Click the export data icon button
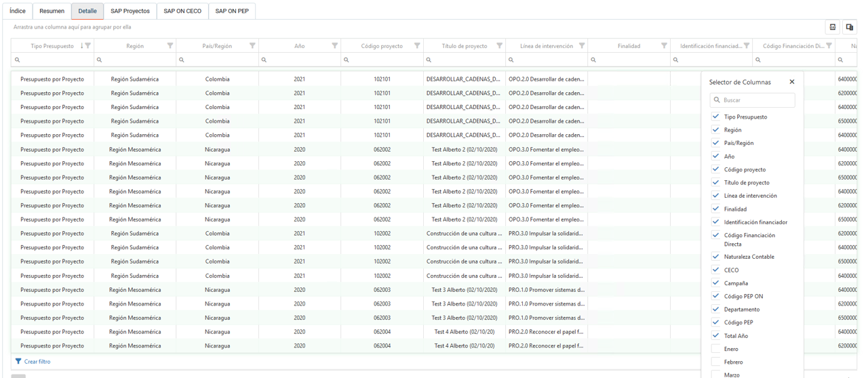This screenshot has height=378, width=868. (833, 27)
